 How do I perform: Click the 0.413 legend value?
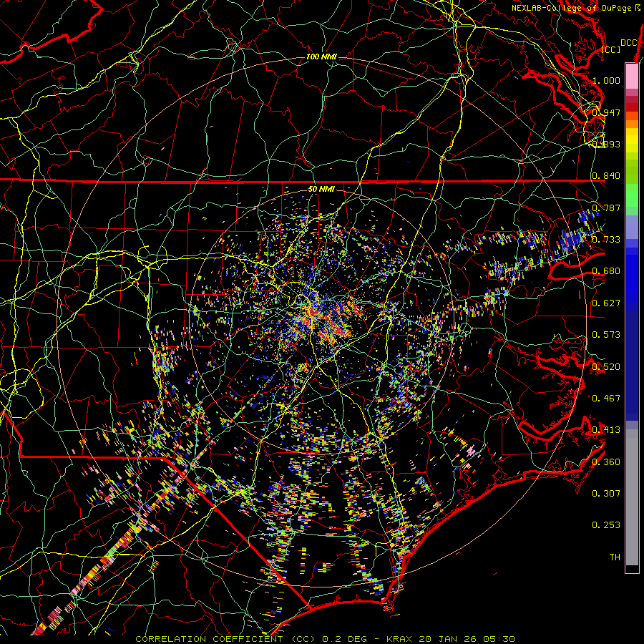click(x=606, y=430)
